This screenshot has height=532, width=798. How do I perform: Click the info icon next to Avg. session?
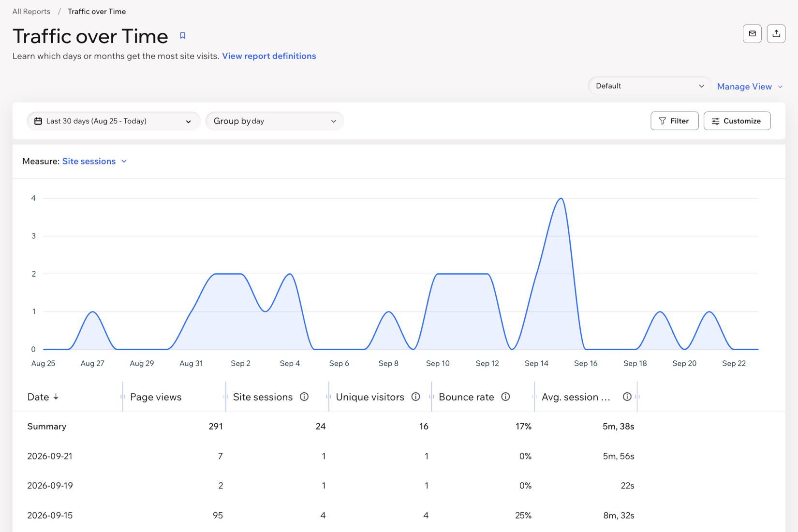coord(627,397)
